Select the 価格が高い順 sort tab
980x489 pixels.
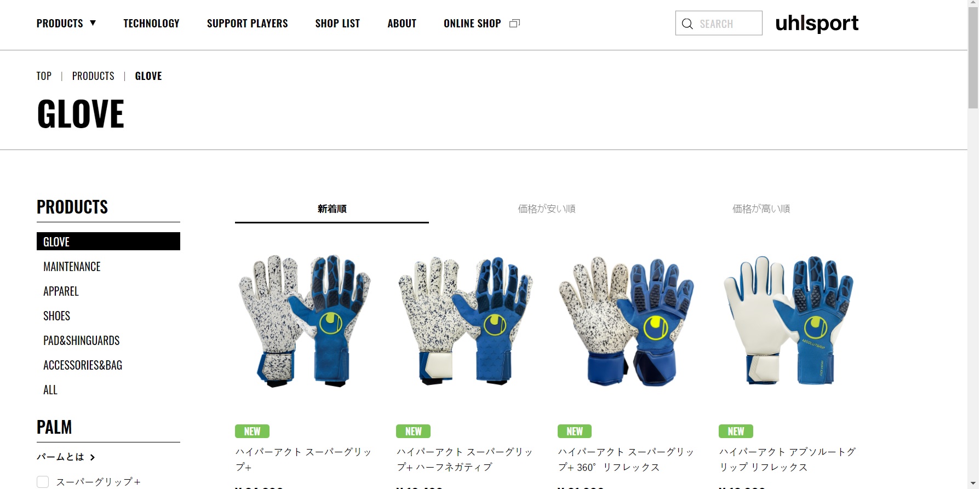[761, 209]
